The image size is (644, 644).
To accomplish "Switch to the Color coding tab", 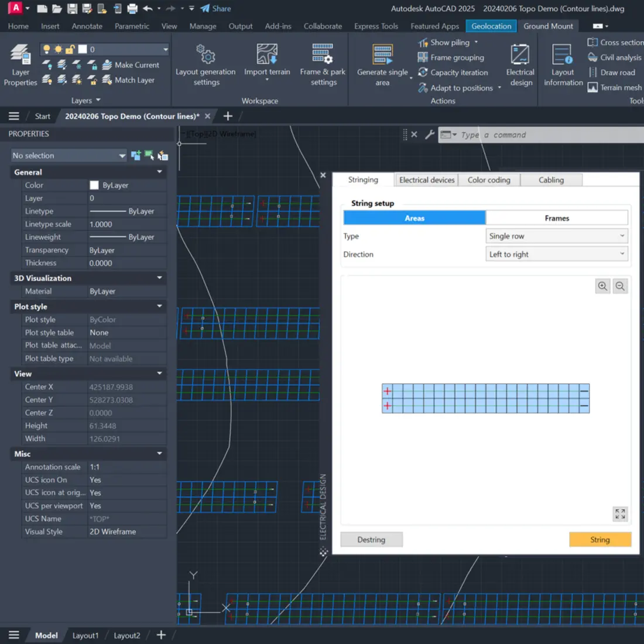I will (489, 180).
